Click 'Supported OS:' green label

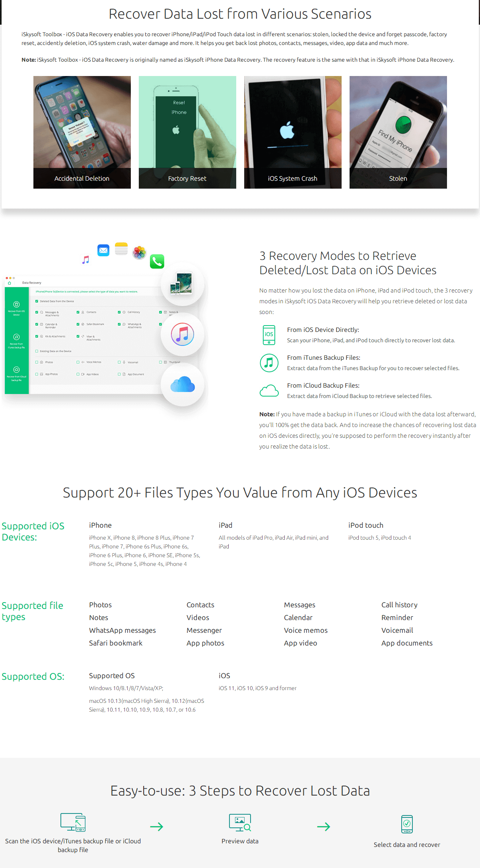pyautogui.click(x=33, y=677)
